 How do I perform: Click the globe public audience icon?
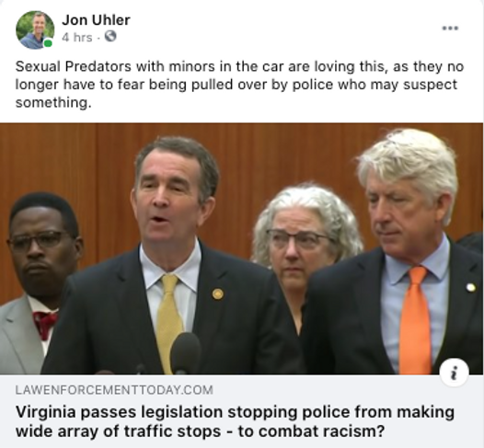pyautogui.click(x=110, y=37)
